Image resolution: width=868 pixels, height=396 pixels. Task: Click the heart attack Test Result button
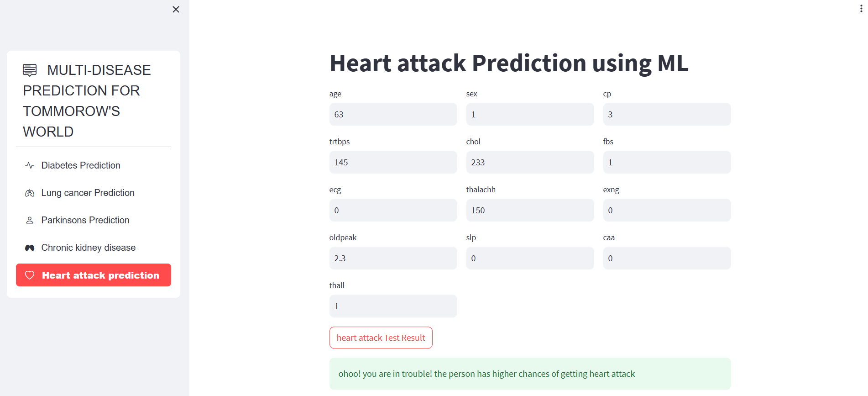pyautogui.click(x=381, y=338)
